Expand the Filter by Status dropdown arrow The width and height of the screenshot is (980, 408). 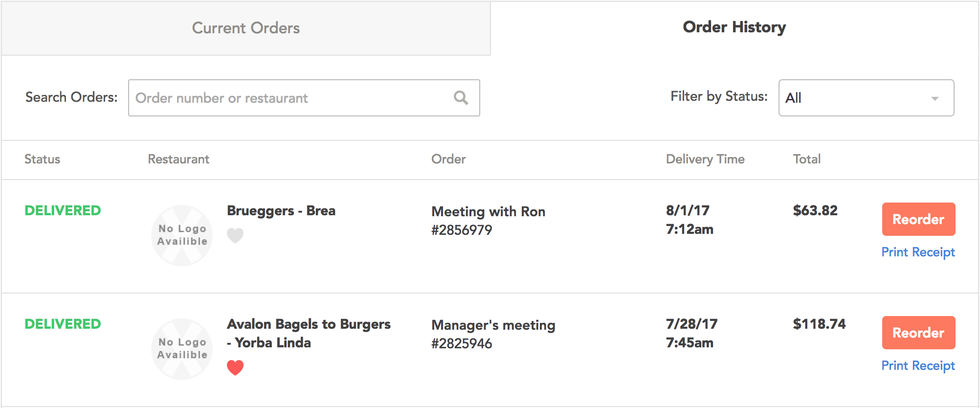935,98
